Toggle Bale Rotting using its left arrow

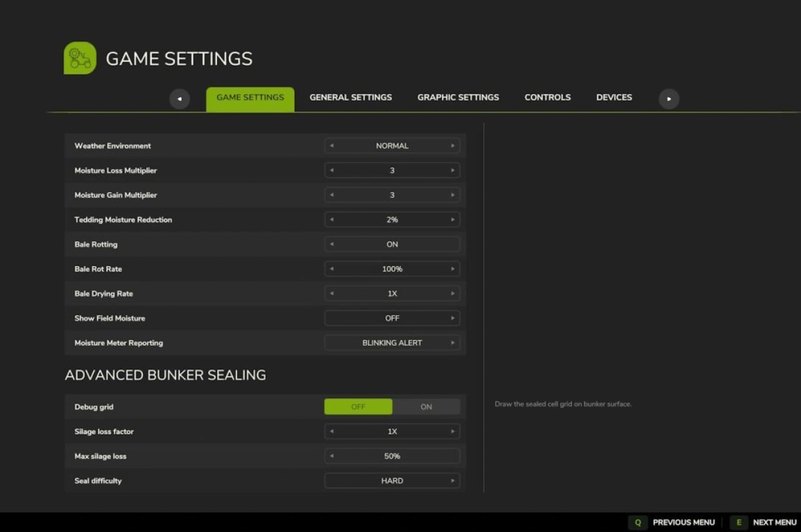332,245
